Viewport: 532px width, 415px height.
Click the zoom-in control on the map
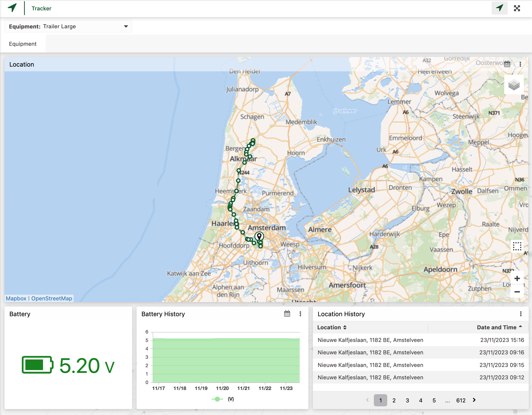(517, 278)
